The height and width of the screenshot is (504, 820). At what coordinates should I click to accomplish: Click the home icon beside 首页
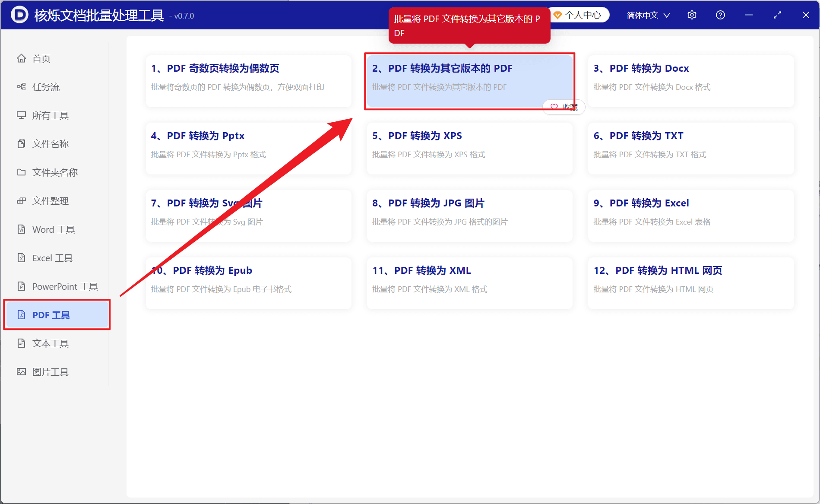tap(21, 58)
